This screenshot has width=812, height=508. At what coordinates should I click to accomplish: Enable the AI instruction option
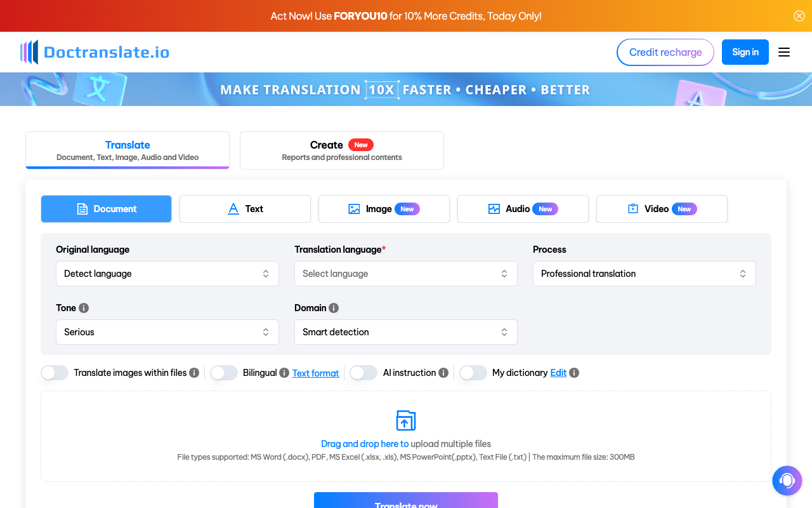(363, 373)
